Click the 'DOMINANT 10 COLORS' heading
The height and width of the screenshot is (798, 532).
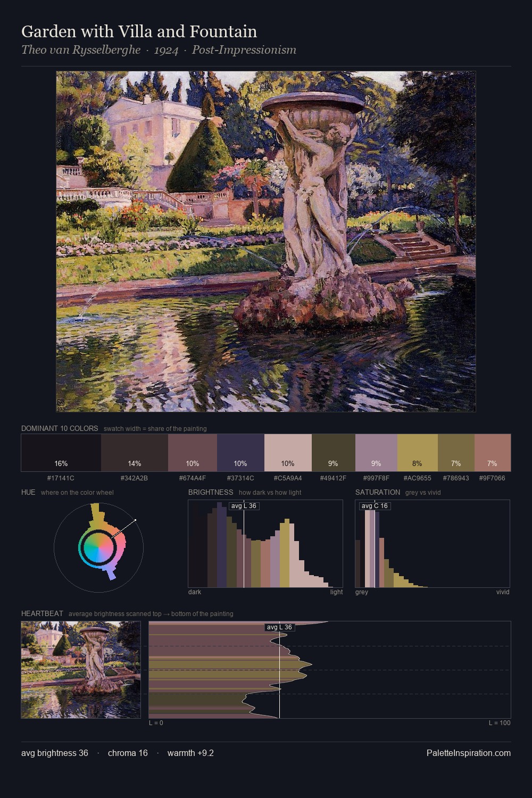pyautogui.click(x=60, y=428)
